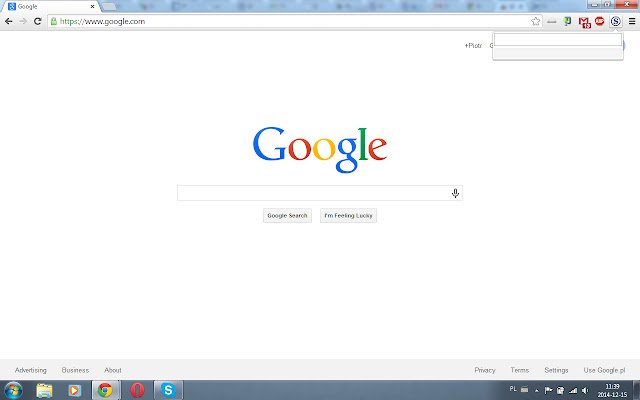Image resolution: width=640 pixels, height=400 pixels.
Task: Launch Windows Media Player from taskbar
Action: tap(75, 391)
